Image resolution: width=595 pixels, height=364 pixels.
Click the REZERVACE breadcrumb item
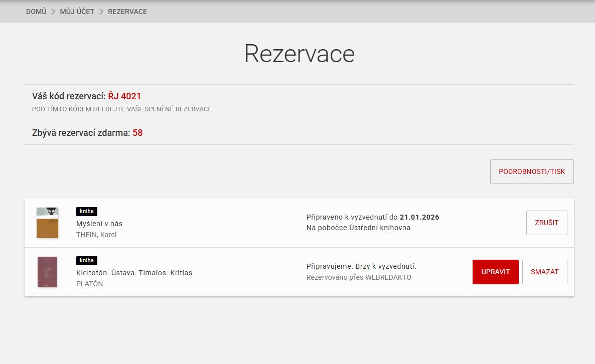(x=127, y=12)
